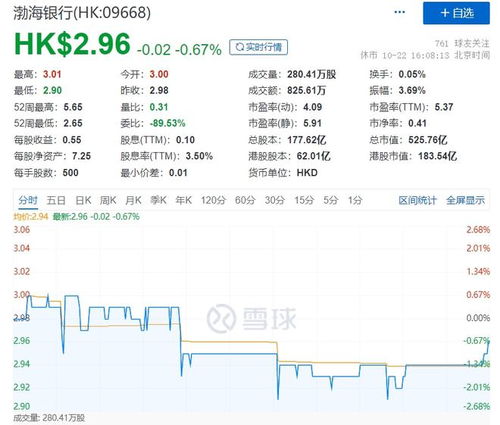Select the 30分 interval tab
This screenshot has height=425, width=500.
pos(275,200)
